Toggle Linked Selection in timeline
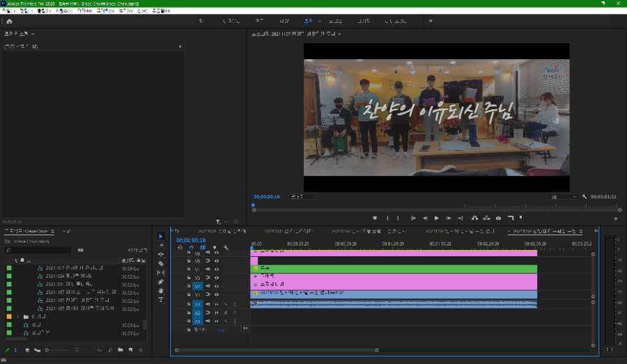This screenshot has height=364, width=627. 203,248
